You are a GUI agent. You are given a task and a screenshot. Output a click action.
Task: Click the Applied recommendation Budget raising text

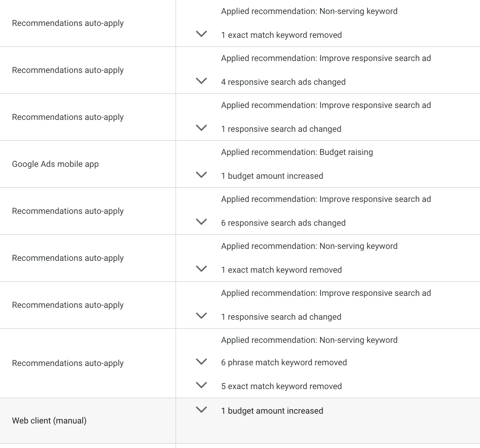[x=297, y=152]
